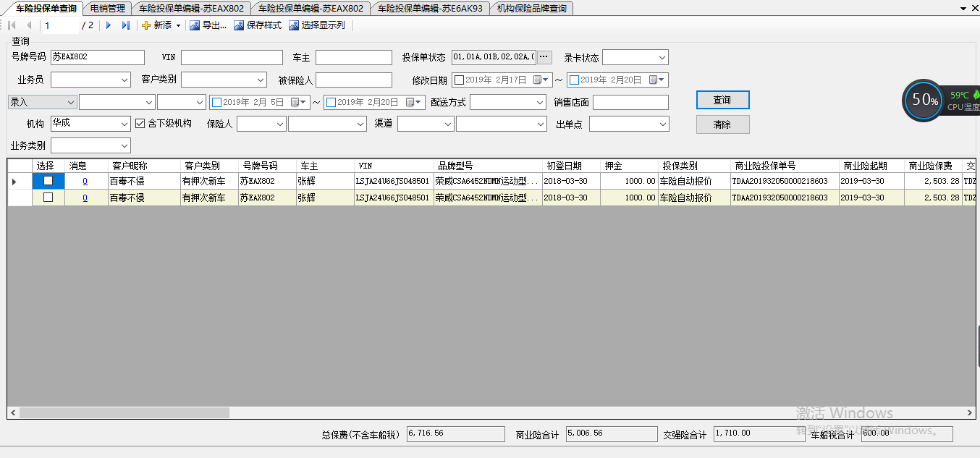
Task: Expand the 机构 dropdown showing 华成
Action: (123, 124)
